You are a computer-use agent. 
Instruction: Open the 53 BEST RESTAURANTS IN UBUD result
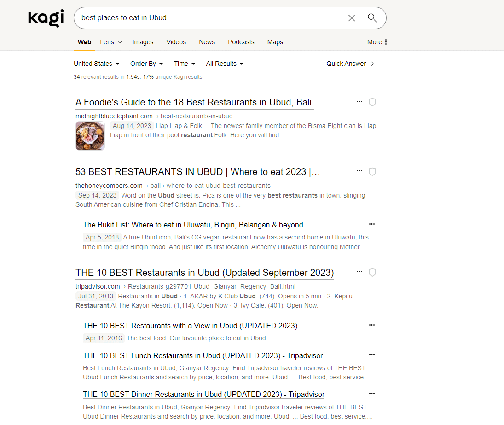(x=197, y=172)
